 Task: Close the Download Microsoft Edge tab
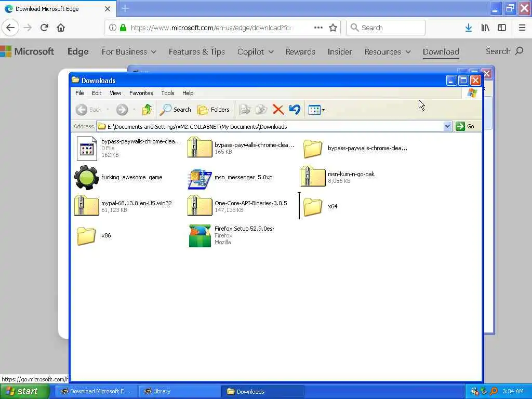pos(108,9)
